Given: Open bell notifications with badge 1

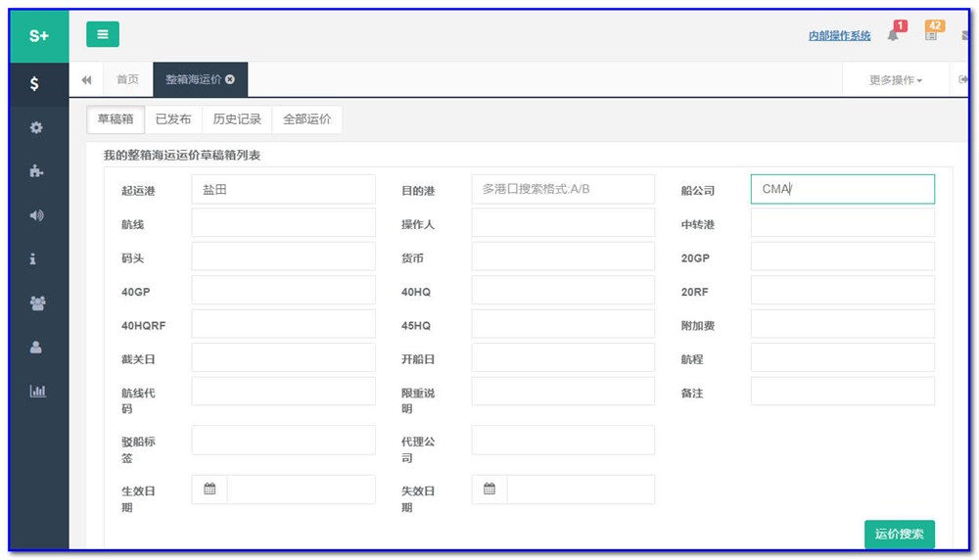Looking at the screenshot, I should pos(894,35).
